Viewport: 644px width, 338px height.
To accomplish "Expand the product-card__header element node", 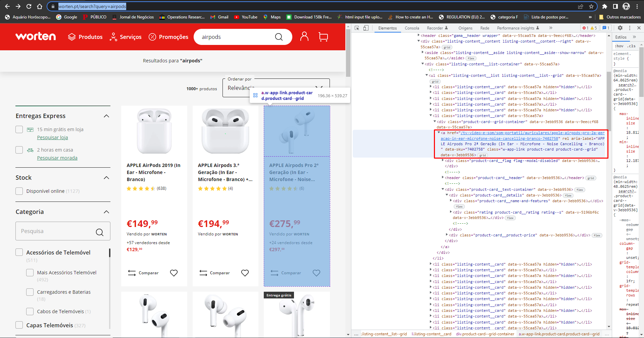I will tap(443, 177).
